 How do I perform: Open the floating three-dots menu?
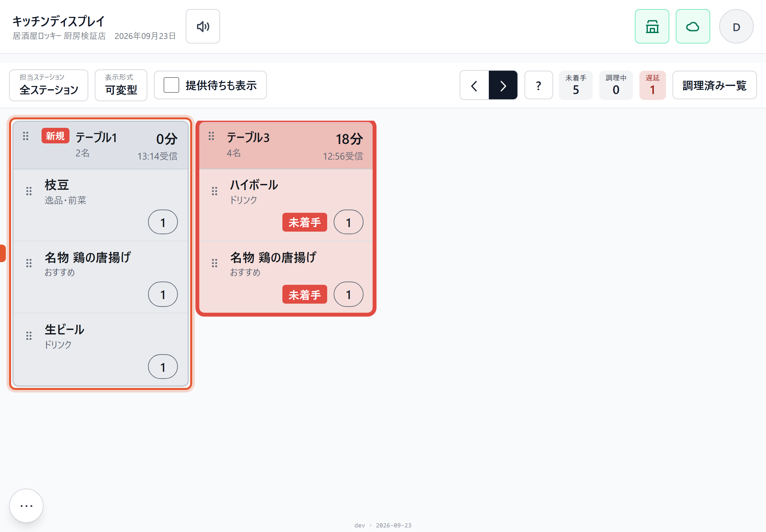26,505
